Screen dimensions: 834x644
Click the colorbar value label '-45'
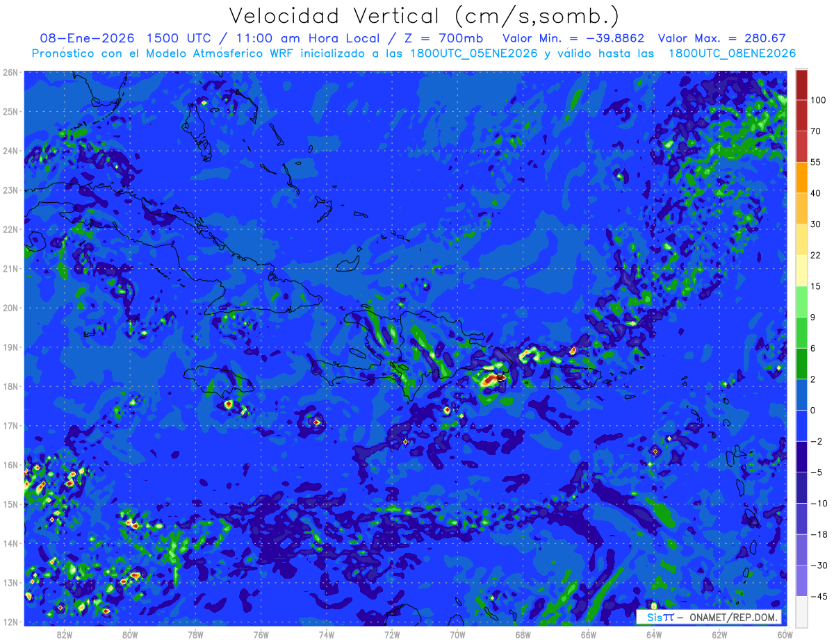point(819,596)
